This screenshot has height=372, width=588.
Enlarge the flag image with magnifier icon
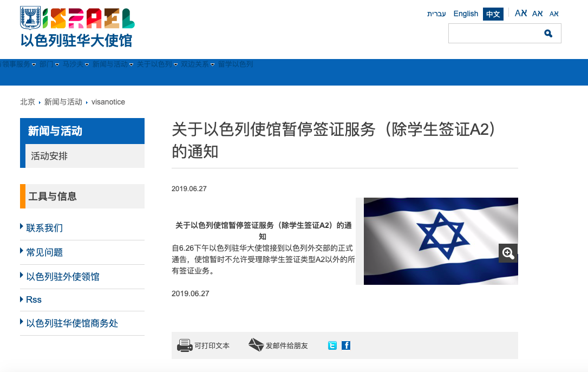coord(508,253)
